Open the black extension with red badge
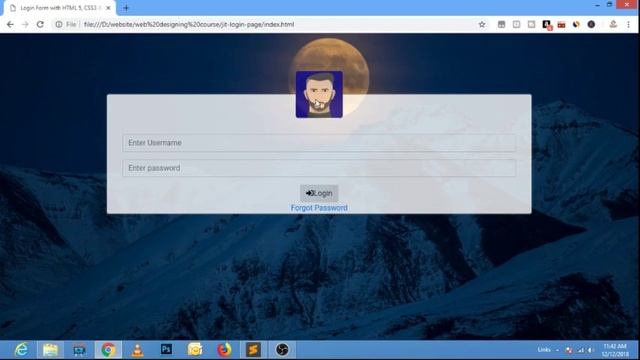Screen dimensions: 640x360 [x=547, y=25]
